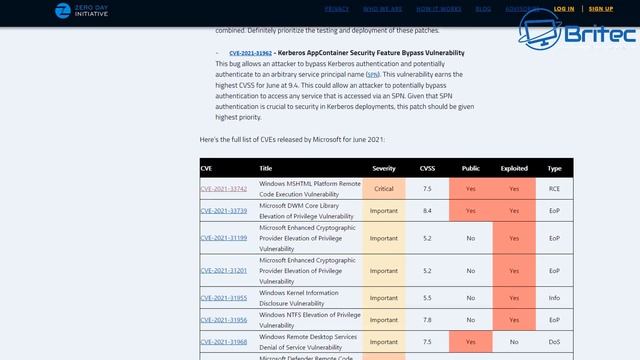Click the Exploited Yes cell for CVE-2021-31201

(514, 271)
